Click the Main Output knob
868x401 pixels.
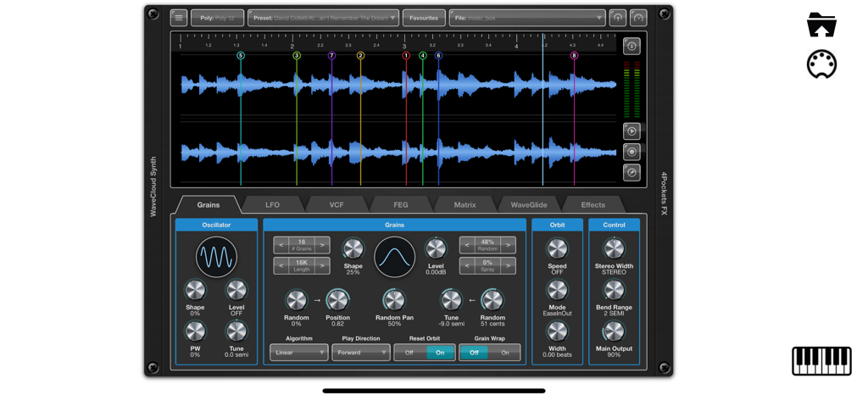point(614,331)
